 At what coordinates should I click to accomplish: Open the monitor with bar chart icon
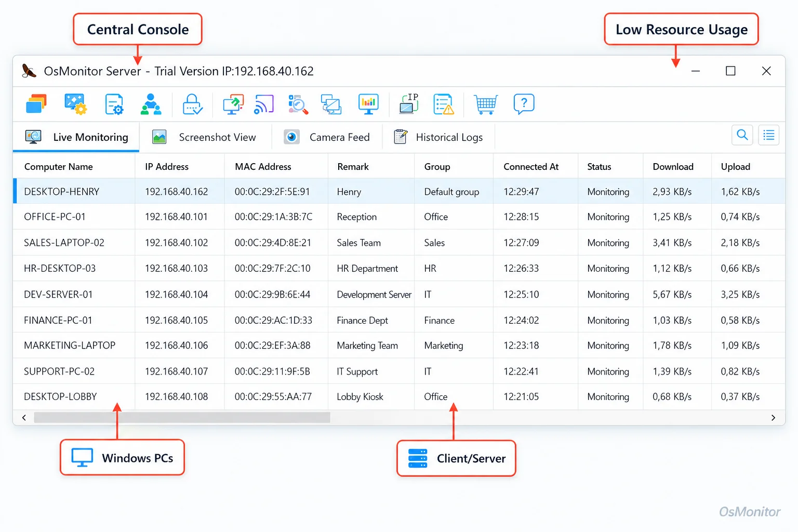pos(368,104)
